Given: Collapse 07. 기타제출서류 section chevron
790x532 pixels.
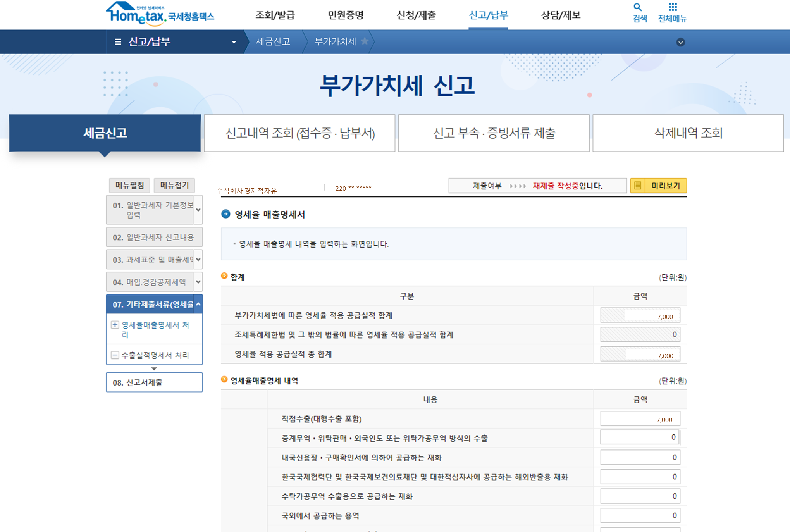Looking at the screenshot, I should point(198,305).
